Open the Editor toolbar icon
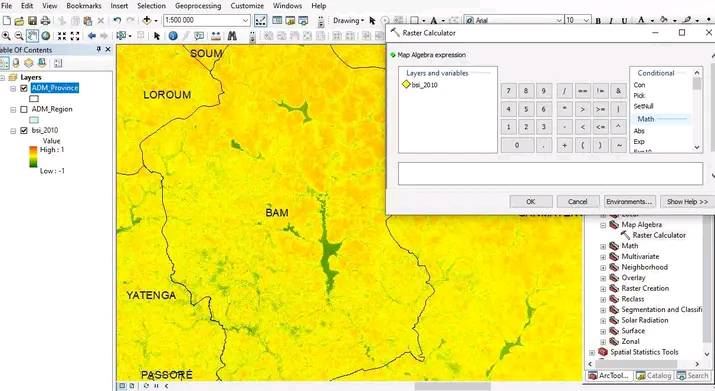 pos(260,21)
